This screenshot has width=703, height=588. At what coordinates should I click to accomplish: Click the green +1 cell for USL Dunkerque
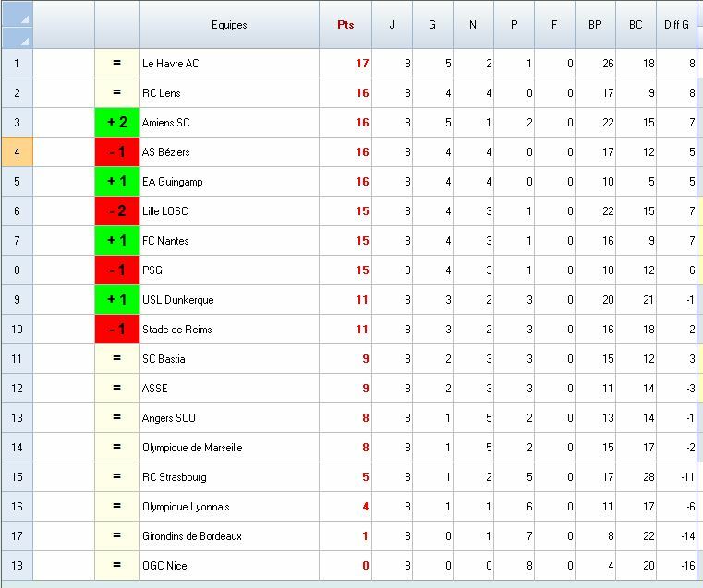click(117, 300)
